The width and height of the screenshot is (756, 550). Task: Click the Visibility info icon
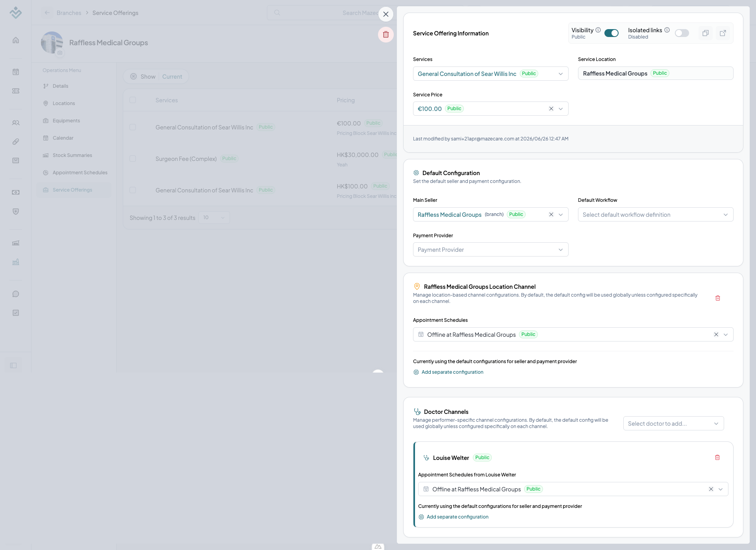point(598,30)
